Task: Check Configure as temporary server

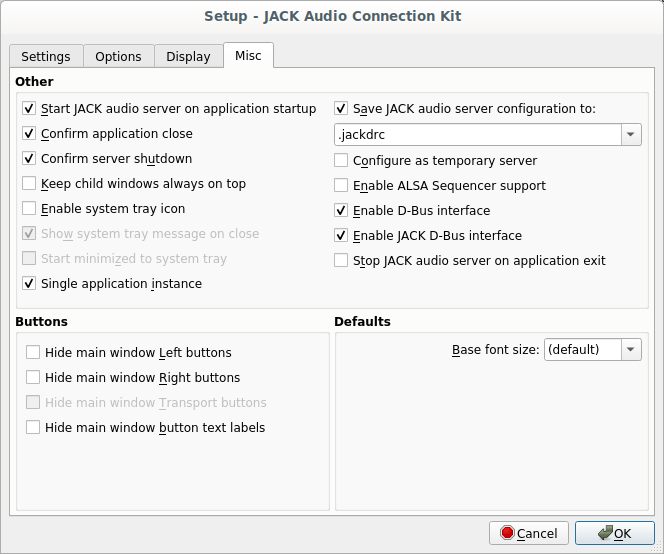Action: click(342, 161)
